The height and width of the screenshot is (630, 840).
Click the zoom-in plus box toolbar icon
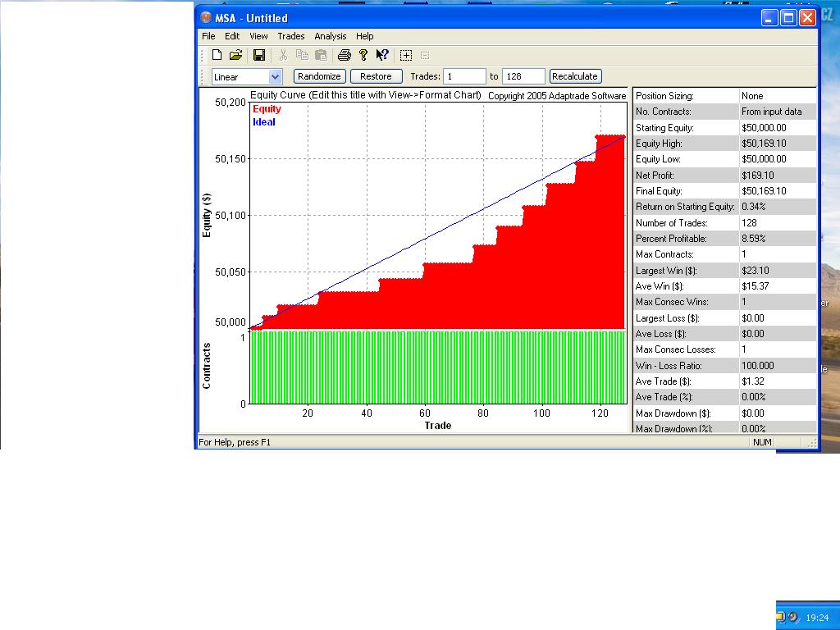(406, 55)
